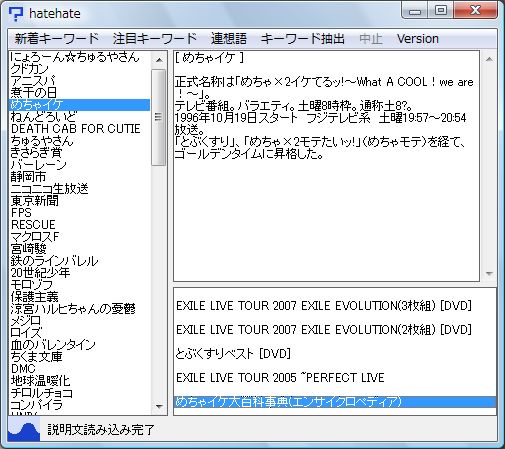Minimize the hatehate window
This screenshot has width=505, height=449.
(415, 11)
